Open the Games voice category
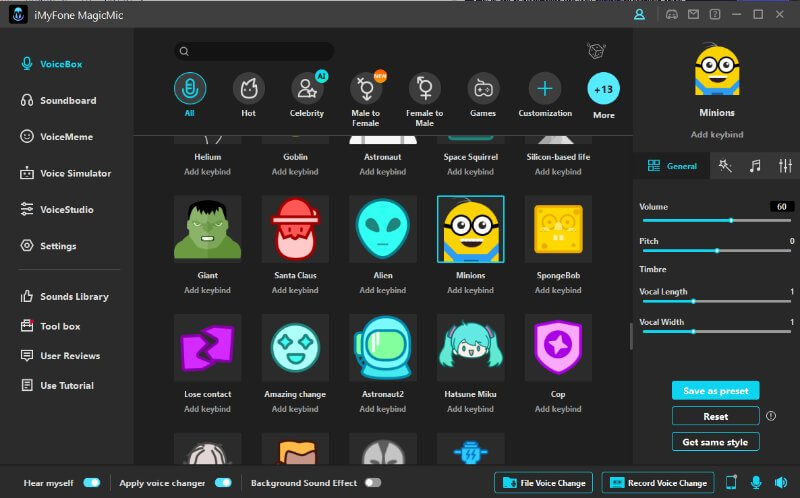Viewport: 800px width, 498px height. click(x=483, y=88)
